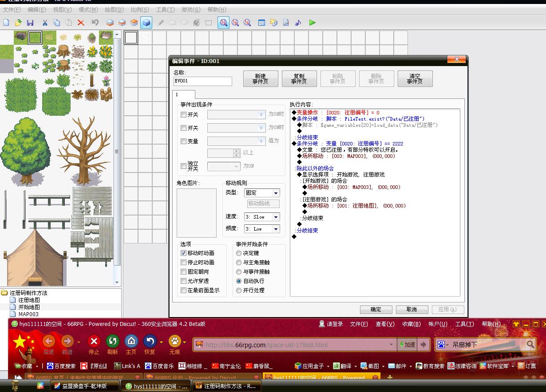Click the search magnifier in browser
This screenshot has width=546, height=392.
(x=530, y=344)
